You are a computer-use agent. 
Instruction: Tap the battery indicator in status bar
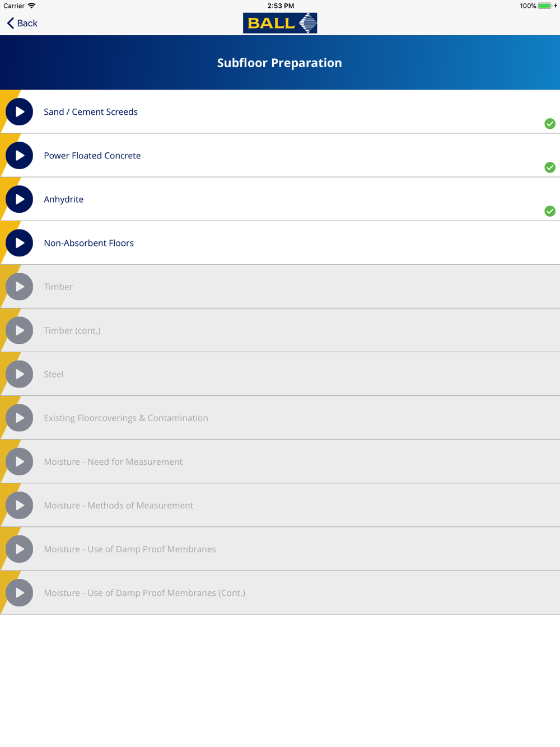(x=545, y=6)
